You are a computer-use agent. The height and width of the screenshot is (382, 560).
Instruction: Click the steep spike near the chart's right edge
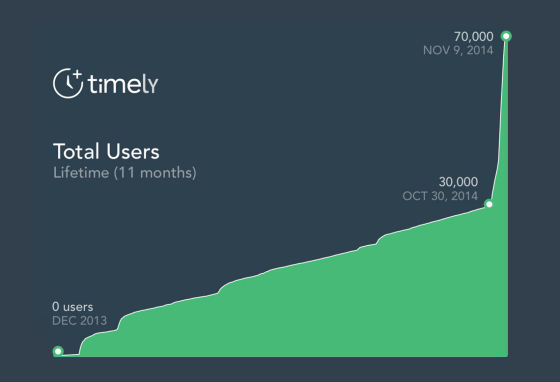tap(502, 107)
